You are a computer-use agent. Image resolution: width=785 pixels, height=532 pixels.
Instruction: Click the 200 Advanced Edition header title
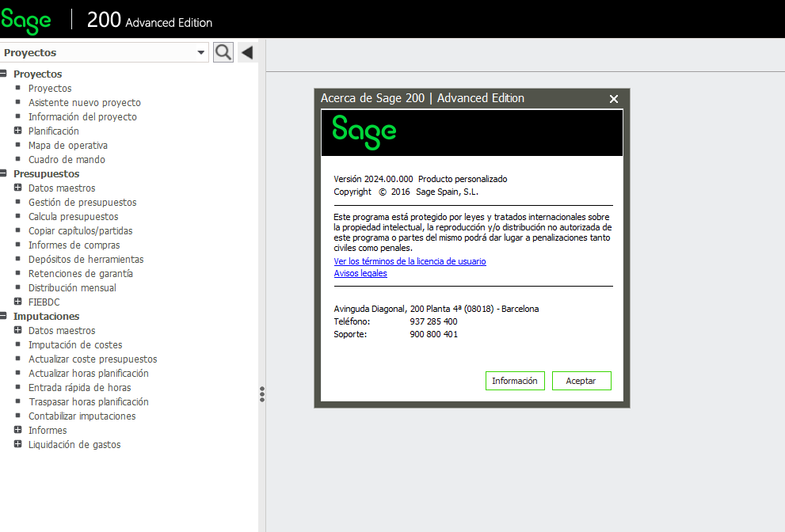click(x=150, y=20)
